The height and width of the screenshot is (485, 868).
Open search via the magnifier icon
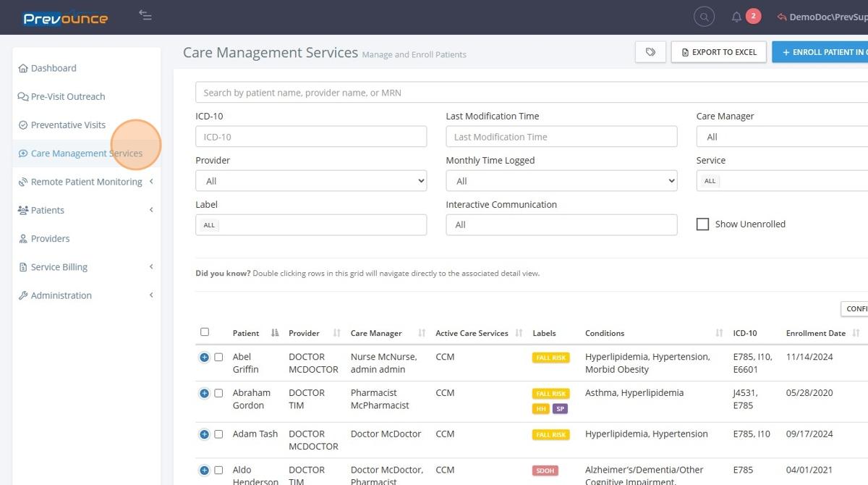click(x=704, y=17)
